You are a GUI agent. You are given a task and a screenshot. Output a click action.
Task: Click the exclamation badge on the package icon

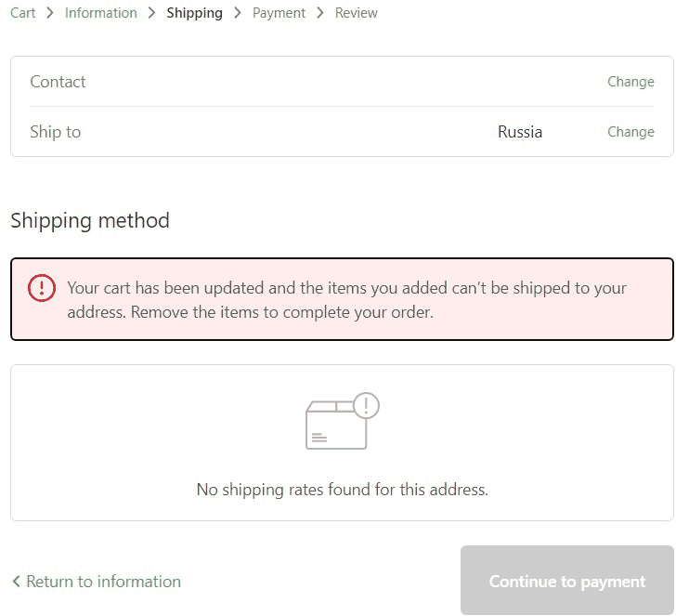(x=366, y=405)
